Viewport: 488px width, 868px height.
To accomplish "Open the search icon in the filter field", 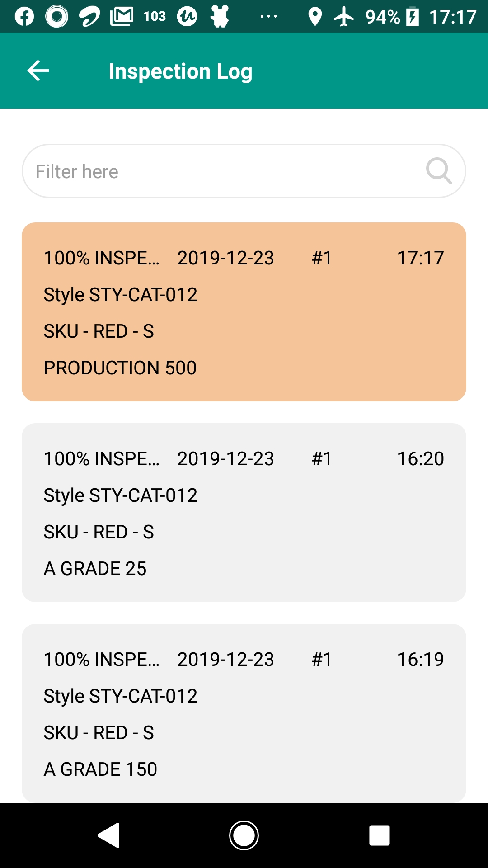I will (439, 171).
